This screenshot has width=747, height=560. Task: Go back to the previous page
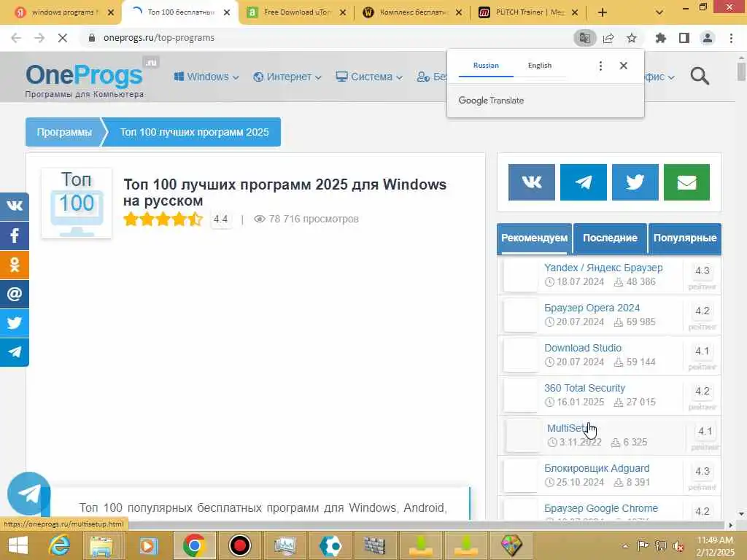pyautogui.click(x=16, y=38)
